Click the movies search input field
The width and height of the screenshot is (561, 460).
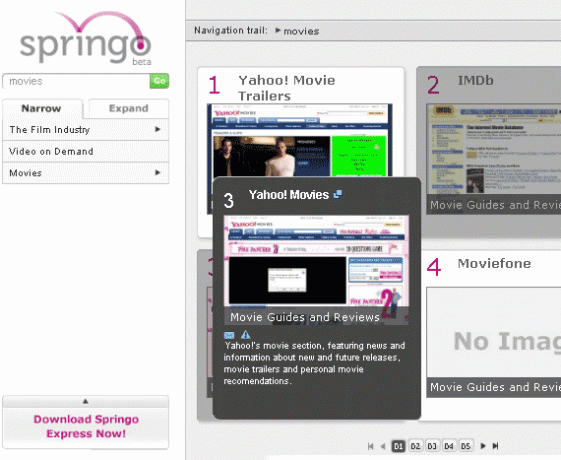coord(76,81)
